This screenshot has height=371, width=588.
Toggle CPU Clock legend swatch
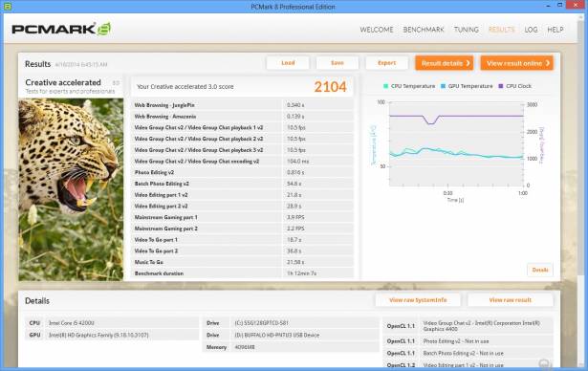[501, 86]
